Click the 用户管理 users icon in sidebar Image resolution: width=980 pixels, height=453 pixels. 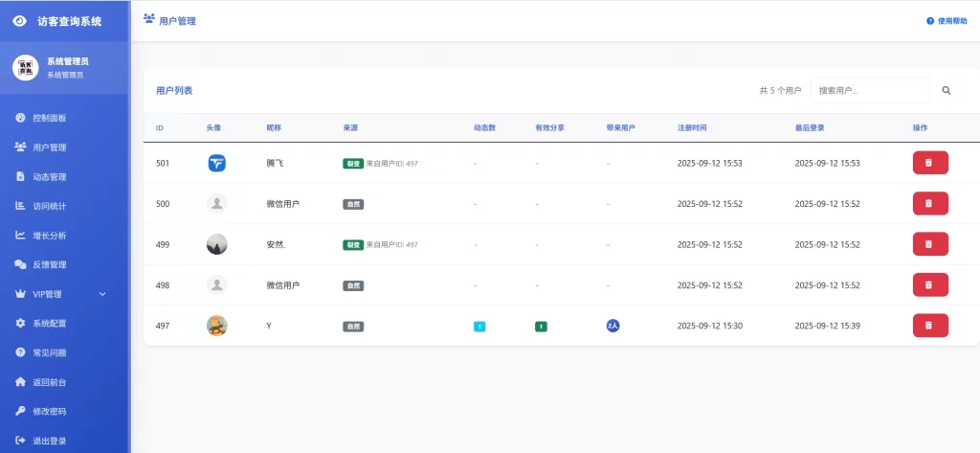(20, 147)
